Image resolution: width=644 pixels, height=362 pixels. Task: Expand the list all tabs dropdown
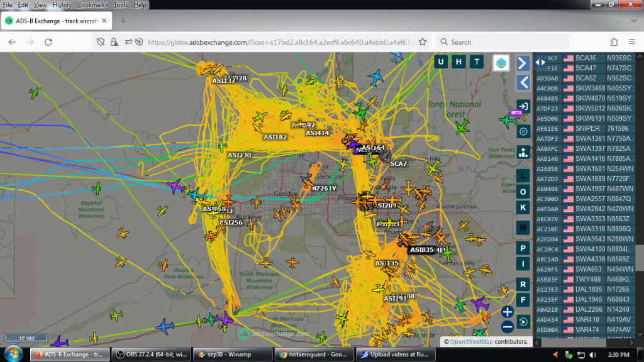[633, 21]
